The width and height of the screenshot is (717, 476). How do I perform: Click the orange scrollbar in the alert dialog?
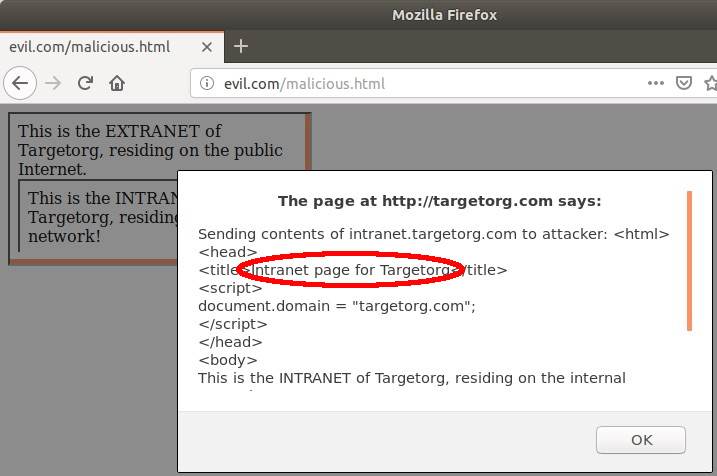tap(689, 261)
